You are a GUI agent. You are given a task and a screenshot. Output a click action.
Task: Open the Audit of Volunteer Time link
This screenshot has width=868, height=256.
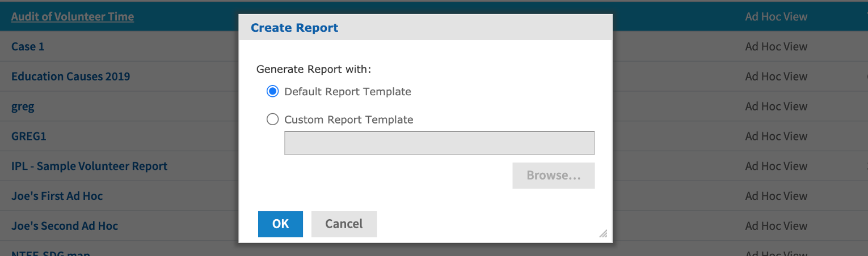(x=73, y=16)
